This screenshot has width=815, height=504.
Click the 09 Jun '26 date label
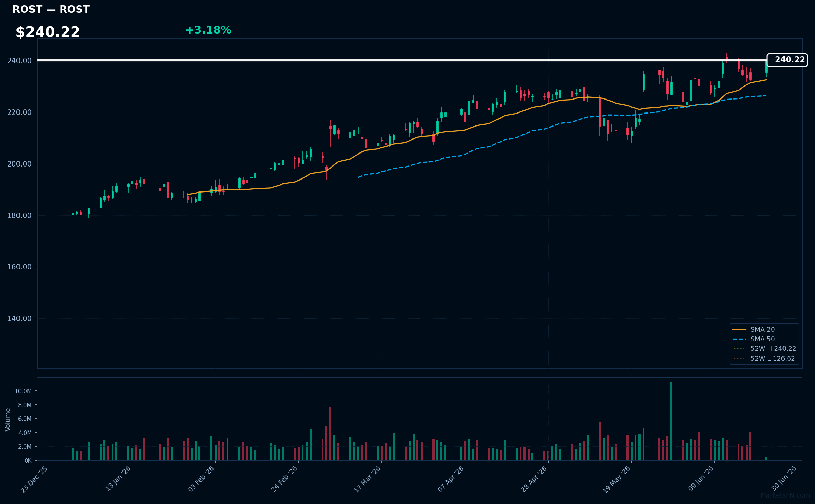point(701,479)
